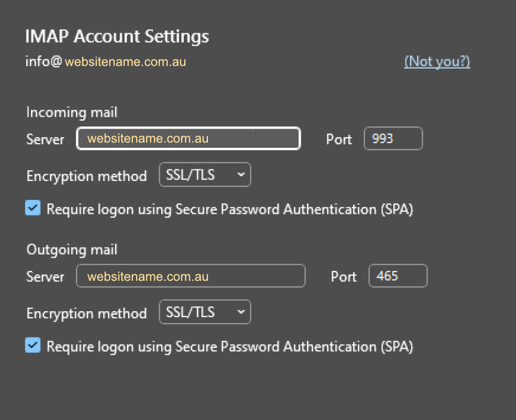516x420 pixels.
Task: Click the "Incoming mail" section heading
Action: click(x=72, y=112)
